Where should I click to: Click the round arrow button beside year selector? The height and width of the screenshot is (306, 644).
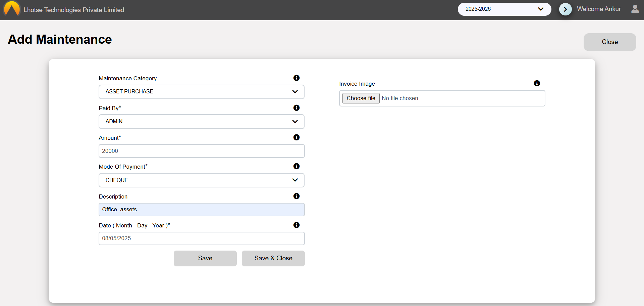coord(566,9)
